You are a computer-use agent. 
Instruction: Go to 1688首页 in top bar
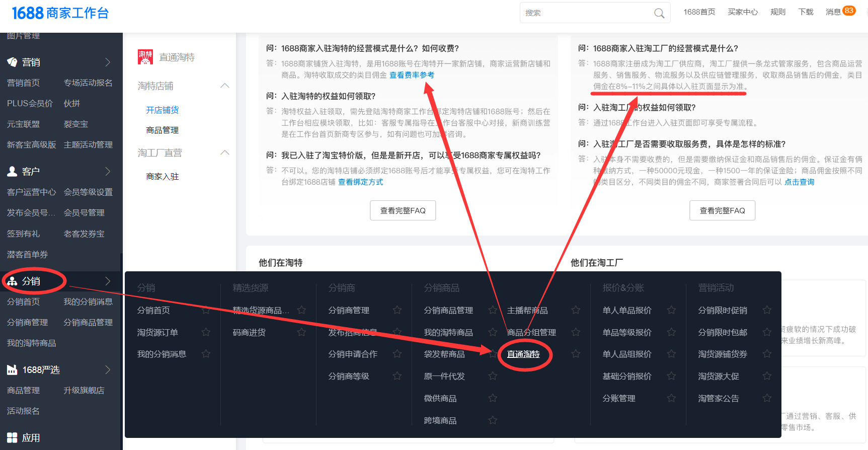point(699,12)
